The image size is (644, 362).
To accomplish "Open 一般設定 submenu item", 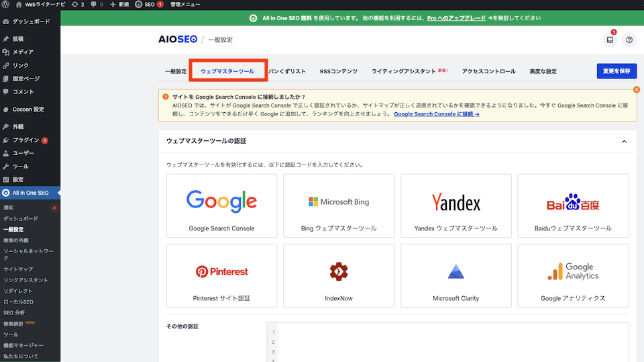I will click(x=13, y=230).
